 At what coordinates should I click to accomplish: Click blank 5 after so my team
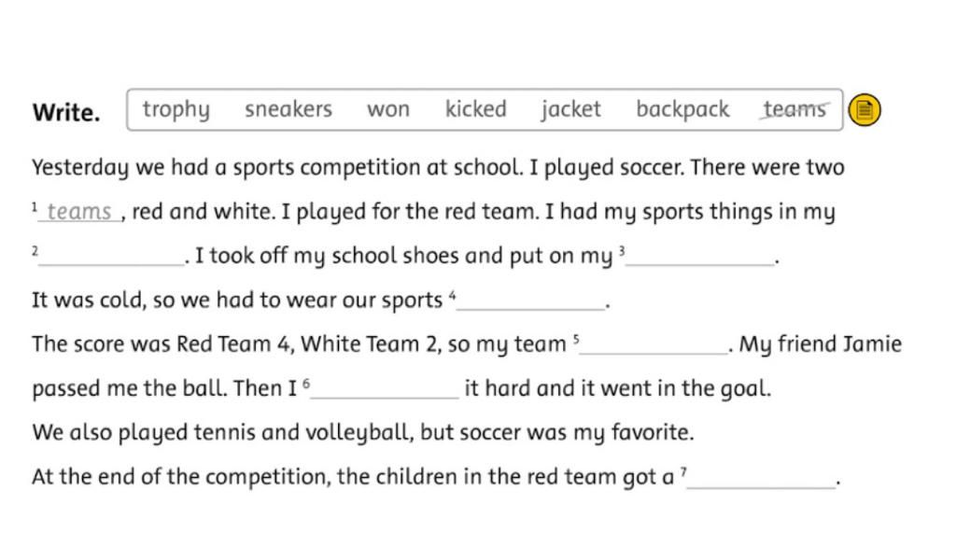(x=654, y=344)
